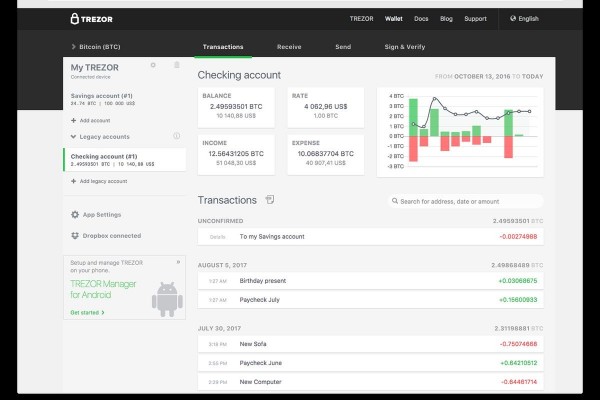Open device settings gear next to My TREZOR

[153, 65]
